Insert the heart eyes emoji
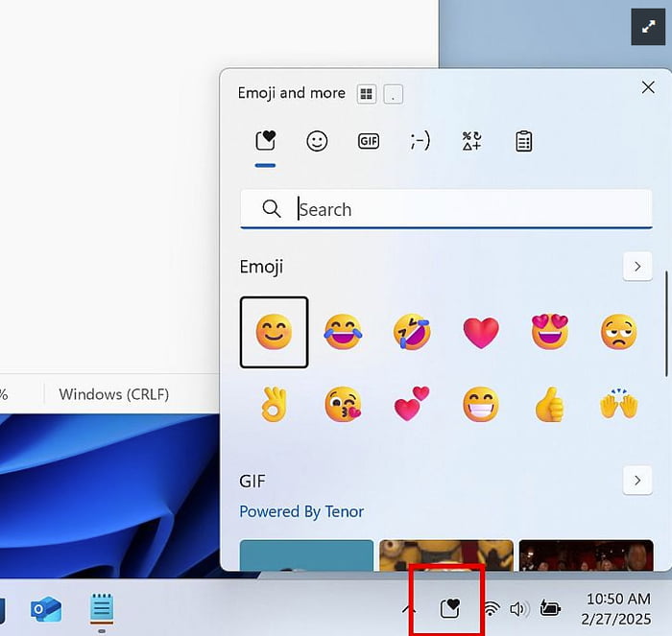 [550, 332]
